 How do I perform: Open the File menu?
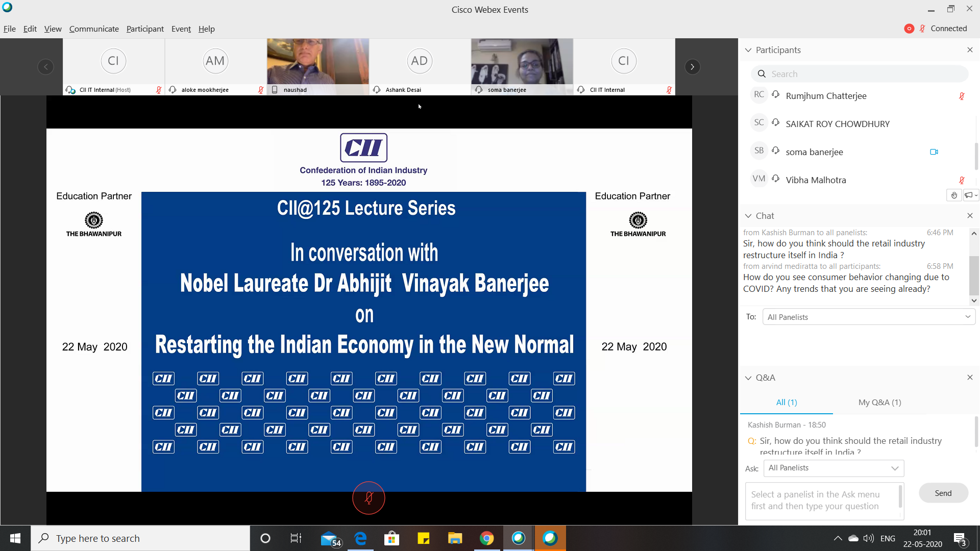pos(10,29)
